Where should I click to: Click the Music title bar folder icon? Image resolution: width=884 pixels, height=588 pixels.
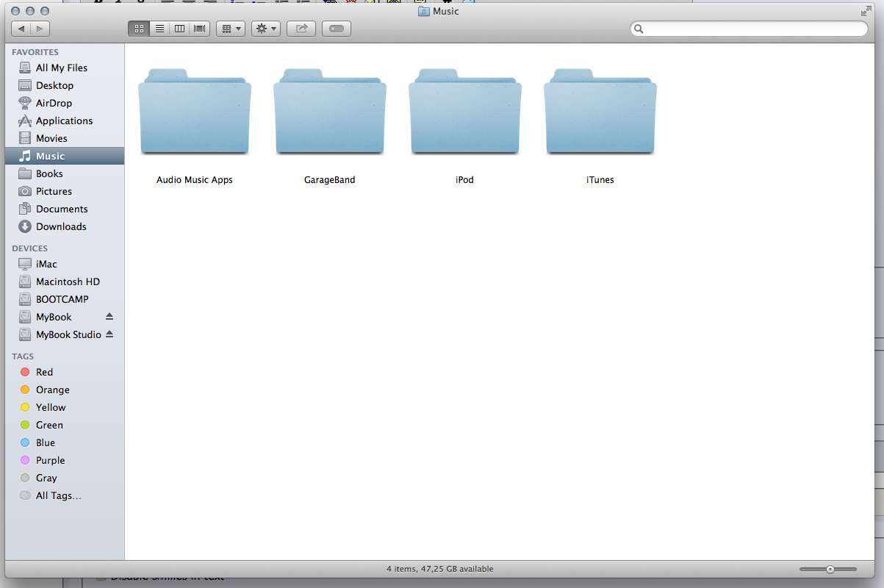point(424,11)
